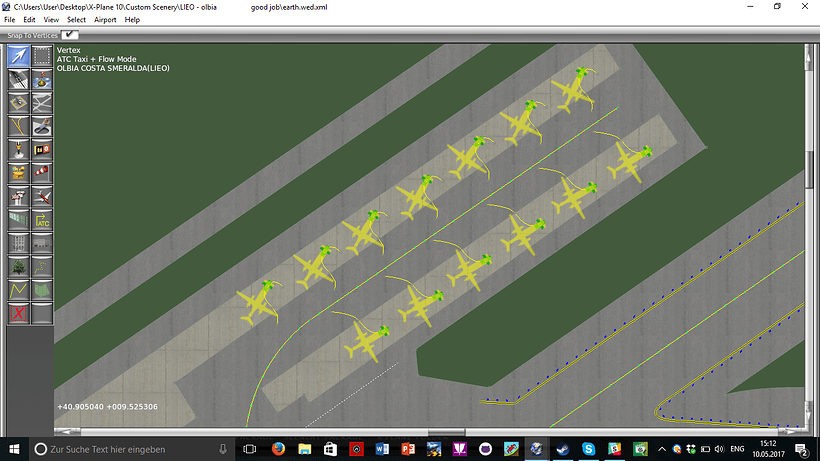Open the notification center in the taskbar
Screen dimensions: 820x461
point(802,449)
